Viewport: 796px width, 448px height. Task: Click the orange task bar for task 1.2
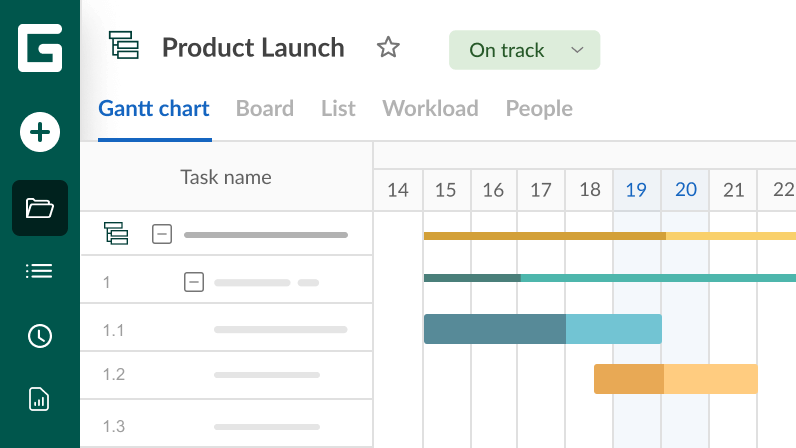point(676,379)
